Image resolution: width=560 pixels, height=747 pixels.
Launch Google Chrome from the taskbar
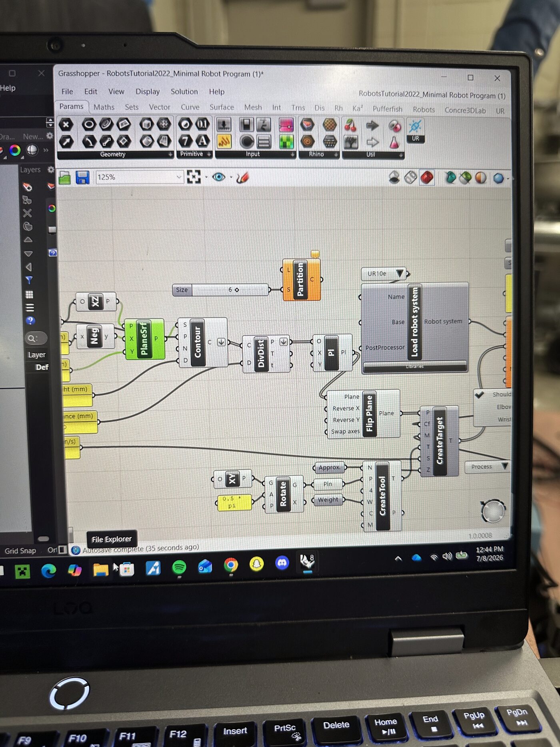pyautogui.click(x=231, y=565)
